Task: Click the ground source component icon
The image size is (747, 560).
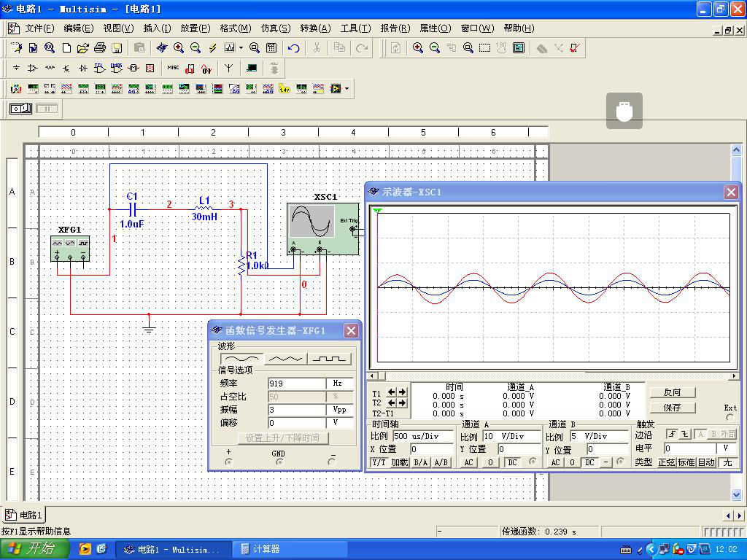Action: click(16, 68)
